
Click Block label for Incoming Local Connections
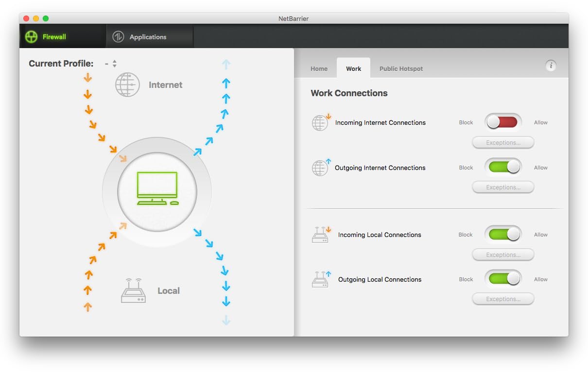point(466,235)
